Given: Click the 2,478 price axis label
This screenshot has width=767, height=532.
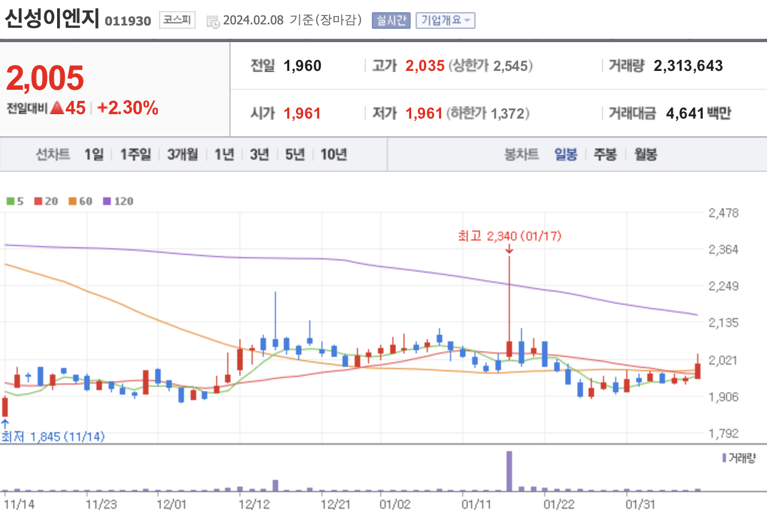Looking at the screenshot, I should pos(724,213).
